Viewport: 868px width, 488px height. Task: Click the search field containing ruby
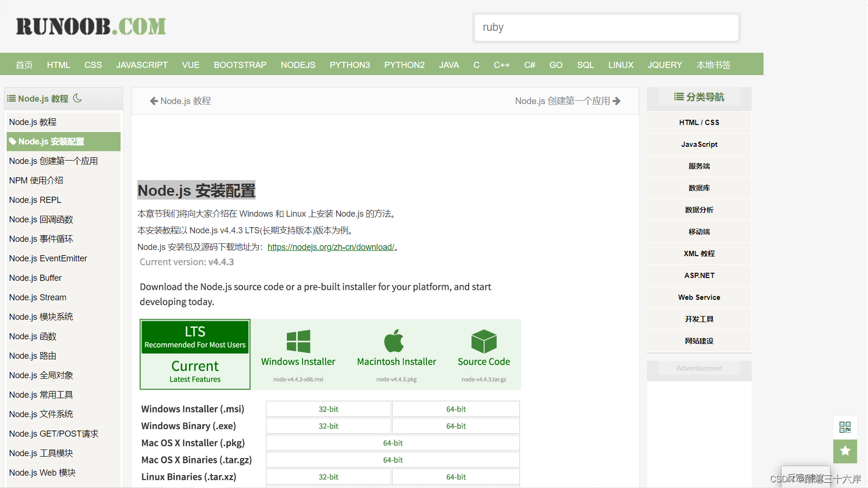[606, 28]
